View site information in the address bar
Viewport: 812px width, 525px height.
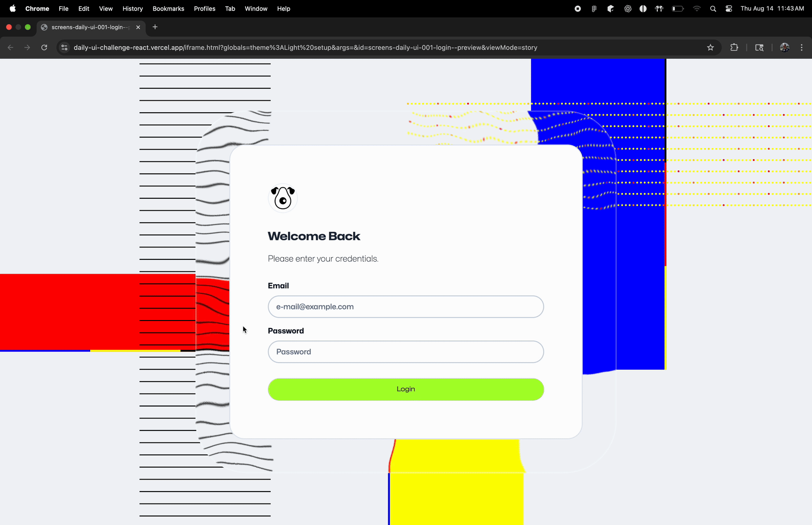point(64,47)
